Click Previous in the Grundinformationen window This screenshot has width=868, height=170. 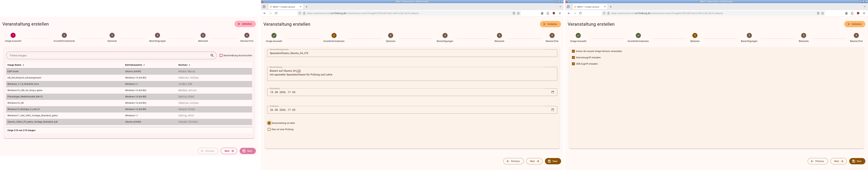coord(513,161)
